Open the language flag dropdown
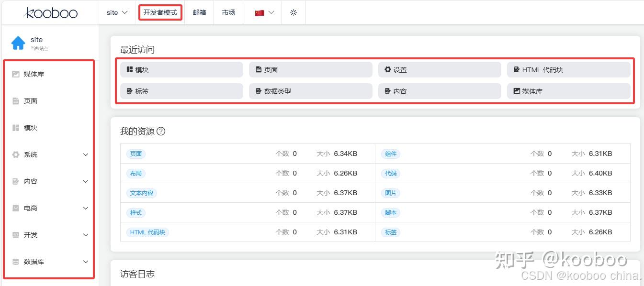 tap(262, 12)
